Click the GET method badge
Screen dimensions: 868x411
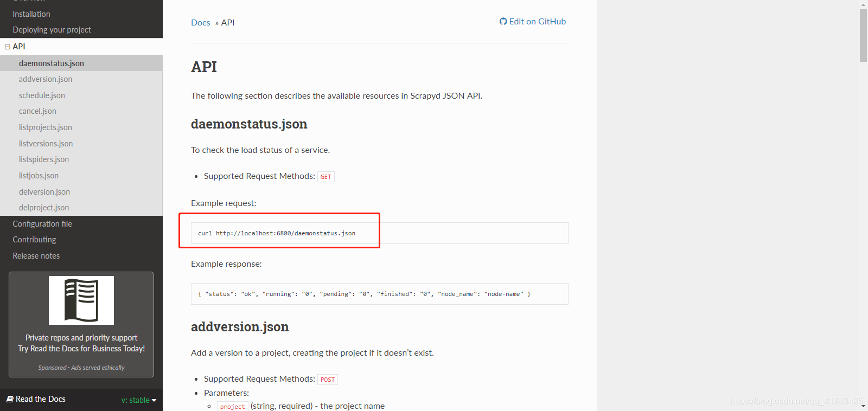326,177
